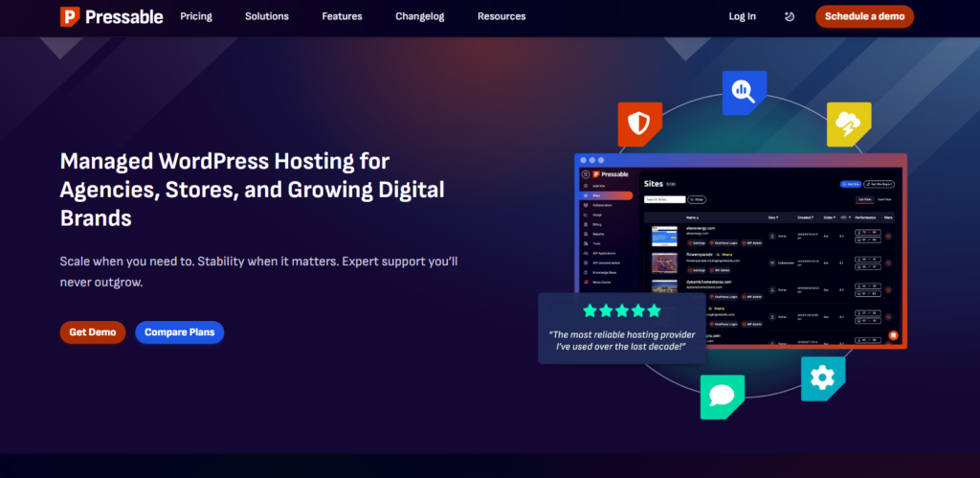The height and width of the screenshot is (478, 980).
Task: Open the Features menu
Action: coord(342,16)
